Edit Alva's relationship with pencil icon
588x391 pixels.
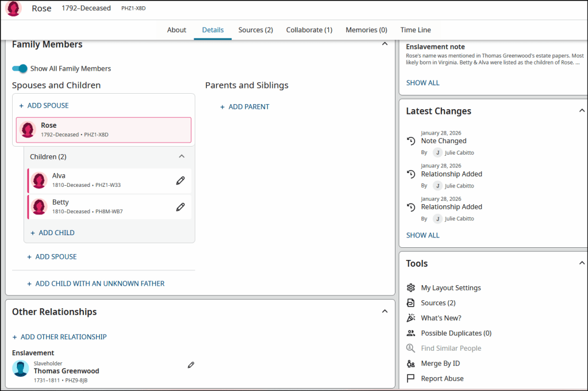180,181
